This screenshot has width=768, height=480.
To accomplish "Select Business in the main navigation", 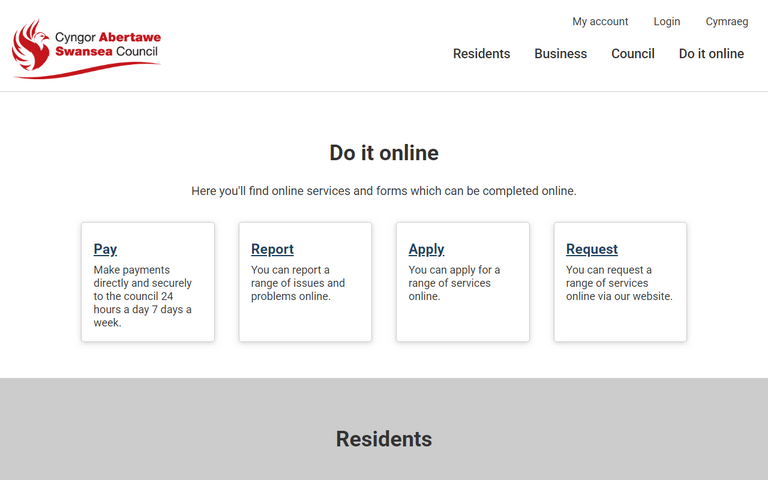I will tap(560, 54).
